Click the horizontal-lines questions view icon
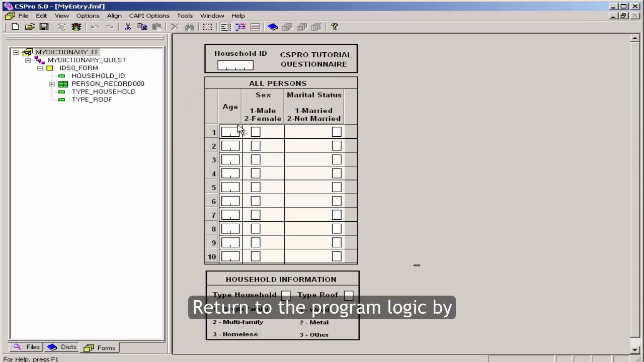Image resolution: width=644 pixels, height=362 pixels. pyautogui.click(x=255, y=27)
